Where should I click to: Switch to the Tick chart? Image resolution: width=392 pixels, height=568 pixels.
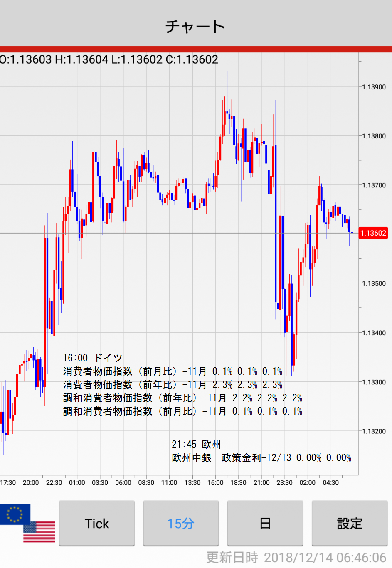[x=97, y=524]
